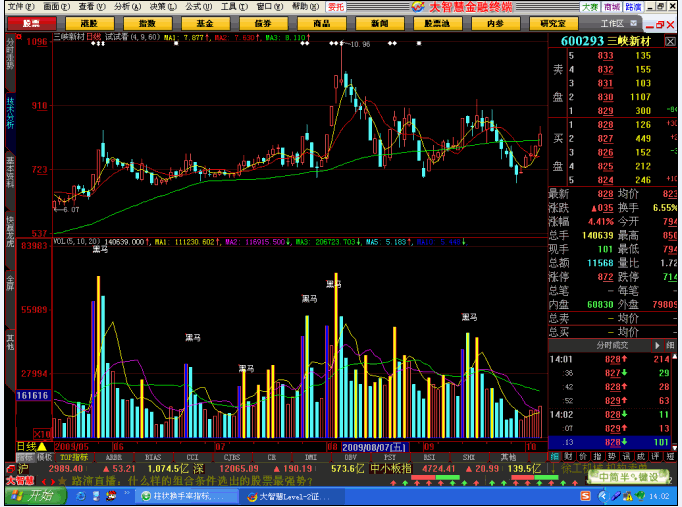Click the 日线 period selector with triangle
Image resolution: width=682 pixels, height=507 pixels.
point(32,447)
